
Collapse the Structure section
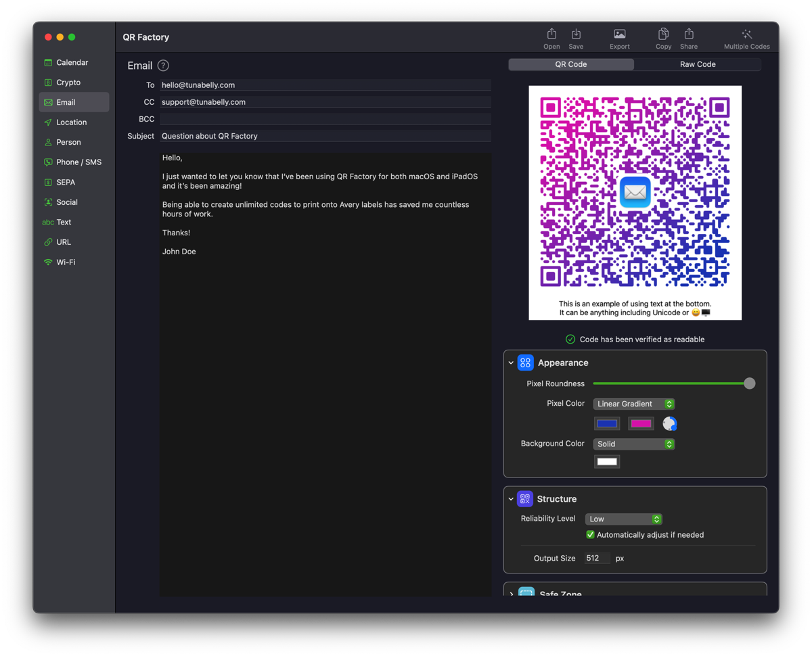(x=511, y=499)
